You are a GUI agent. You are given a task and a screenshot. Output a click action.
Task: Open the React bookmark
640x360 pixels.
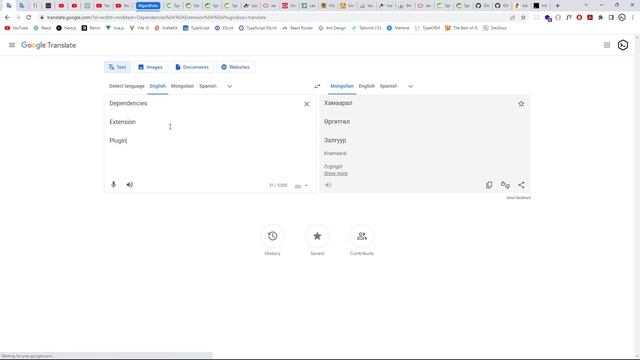[42, 28]
